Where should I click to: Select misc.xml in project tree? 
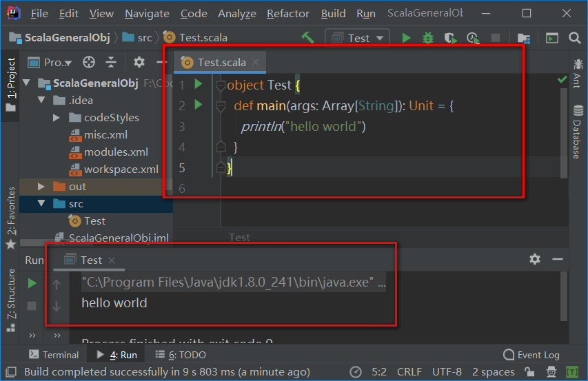pyautogui.click(x=99, y=134)
